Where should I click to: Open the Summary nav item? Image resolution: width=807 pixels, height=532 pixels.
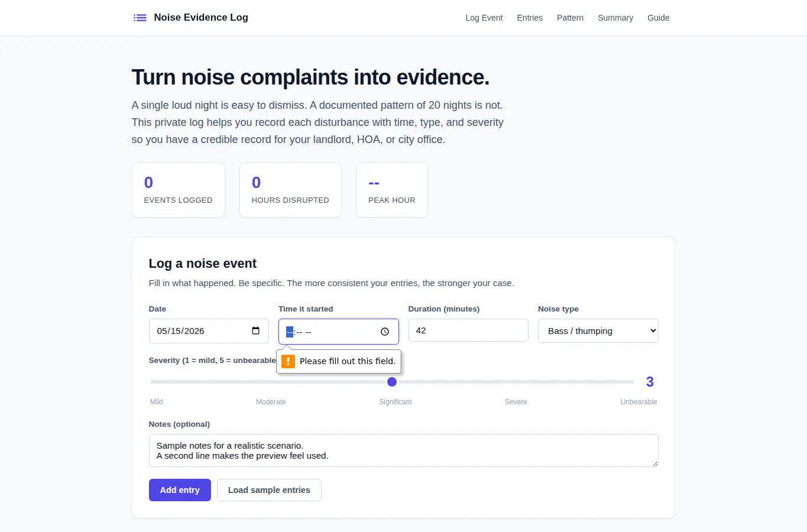(615, 18)
